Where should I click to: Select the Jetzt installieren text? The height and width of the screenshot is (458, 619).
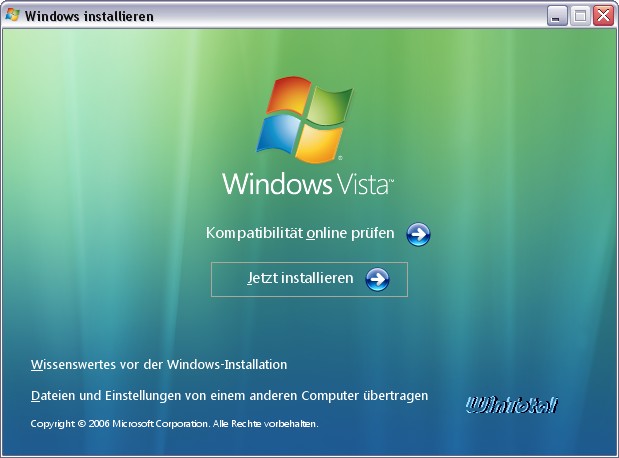[300, 278]
